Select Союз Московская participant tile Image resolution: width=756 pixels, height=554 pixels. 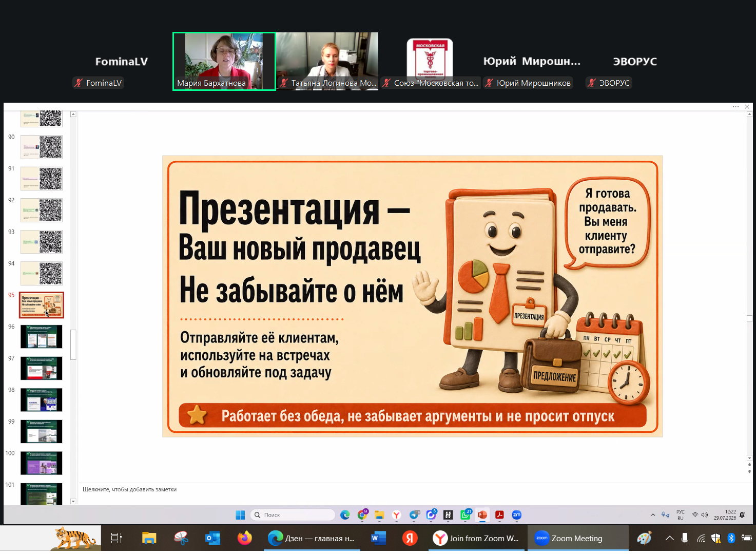(430, 62)
